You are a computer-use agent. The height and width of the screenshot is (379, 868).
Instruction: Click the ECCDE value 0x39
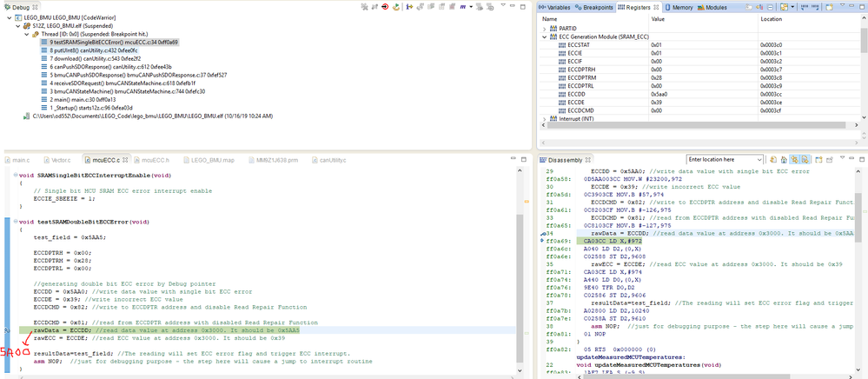click(657, 103)
